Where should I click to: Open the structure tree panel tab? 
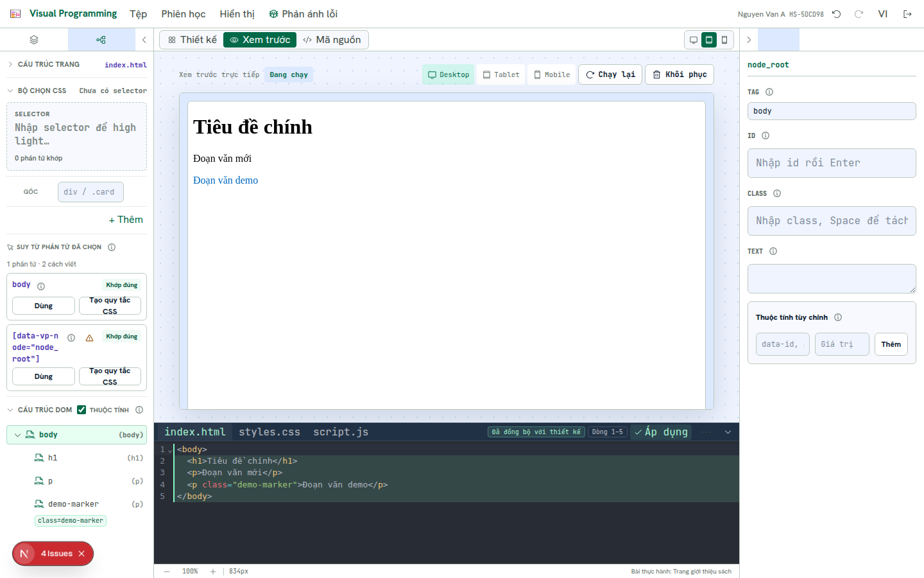tap(101, 40)
